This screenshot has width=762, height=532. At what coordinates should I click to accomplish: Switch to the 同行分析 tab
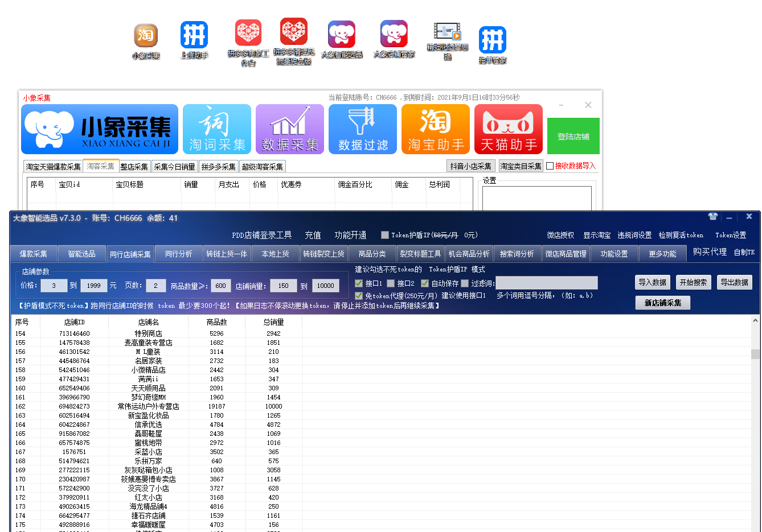coord(178,254)
